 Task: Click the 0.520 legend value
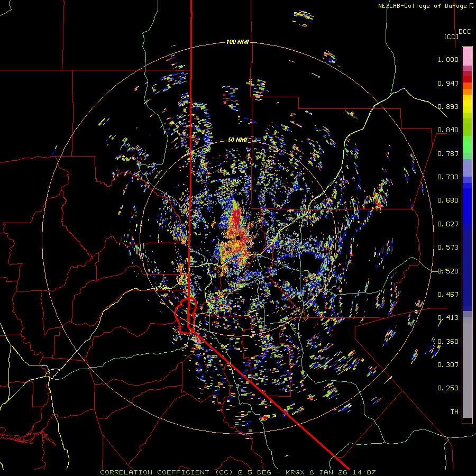tap(448, 271)
